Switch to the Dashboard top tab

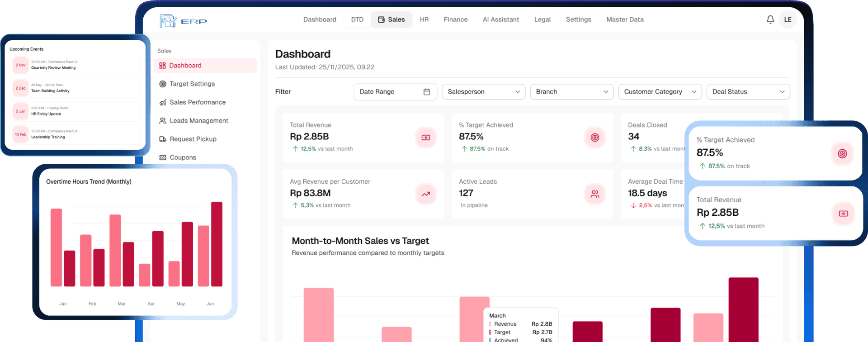click(320, 19)
